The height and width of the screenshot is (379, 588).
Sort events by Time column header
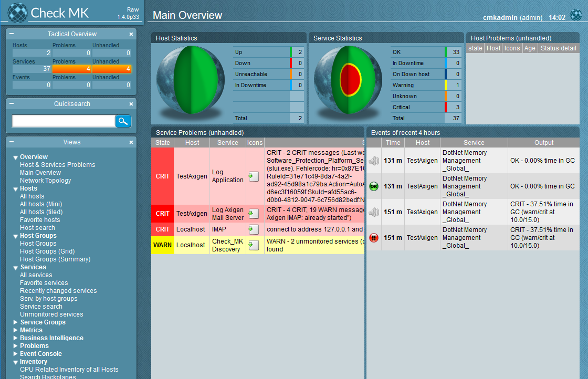[x=393, y=143]
